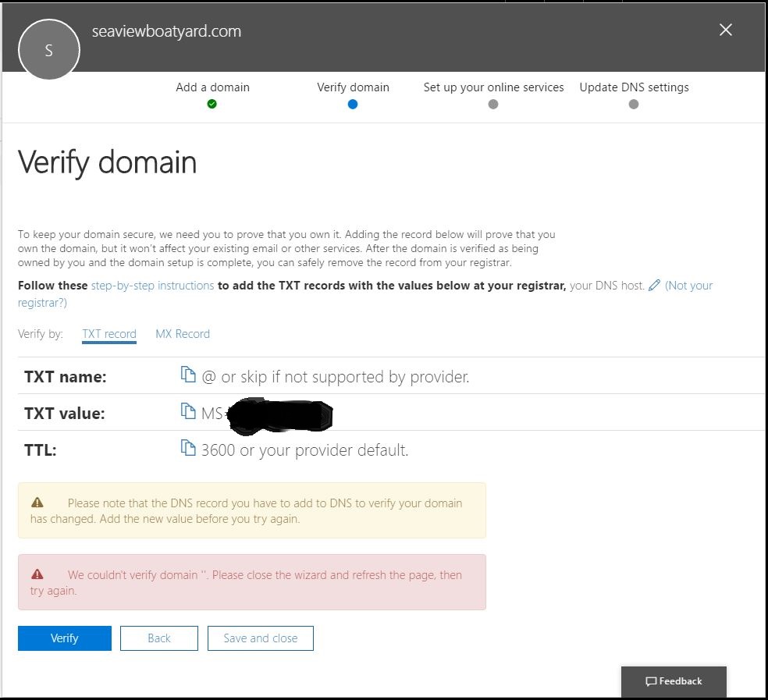Click Set up your online services step
Screen dimensions: 768x700
494,87
